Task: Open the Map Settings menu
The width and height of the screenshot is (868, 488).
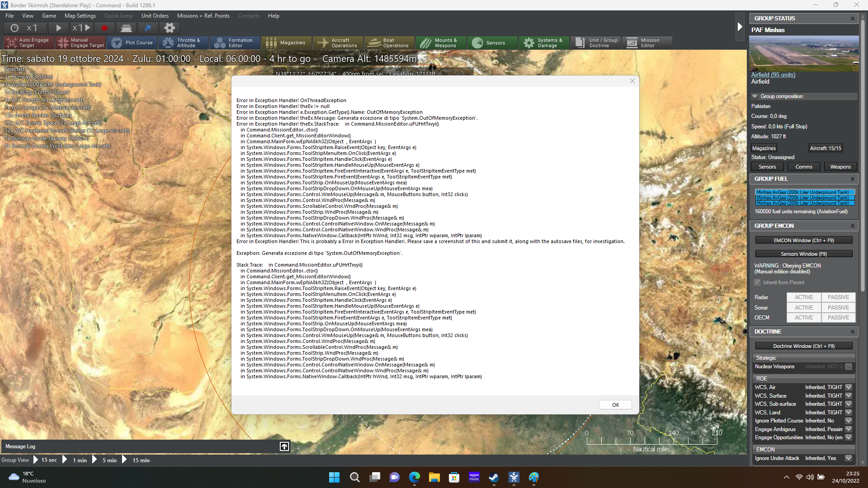Action: (x=80, y=16)
